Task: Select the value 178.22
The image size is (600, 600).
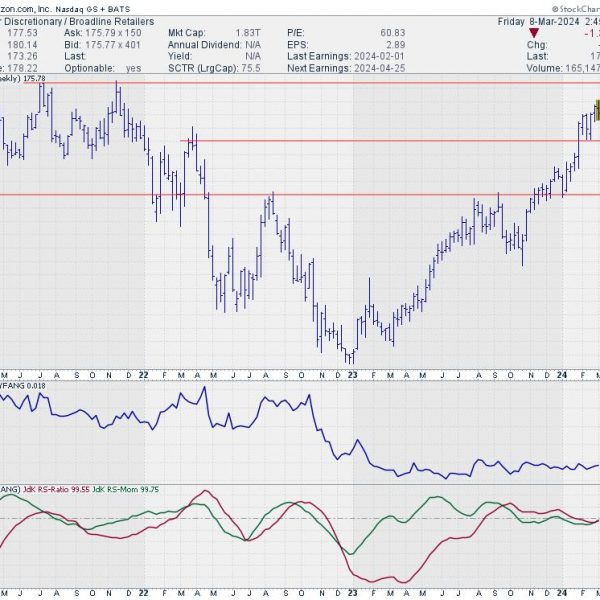Action: [x=22, y=68]
